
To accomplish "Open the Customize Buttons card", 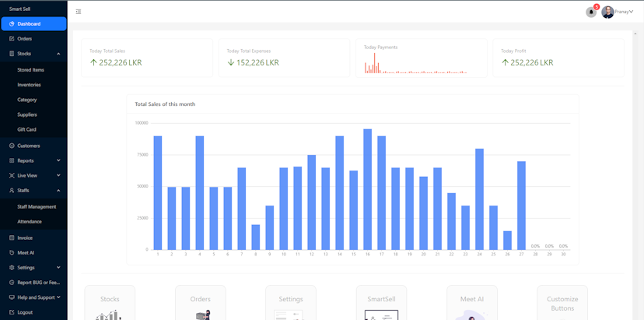I will 562,304.
